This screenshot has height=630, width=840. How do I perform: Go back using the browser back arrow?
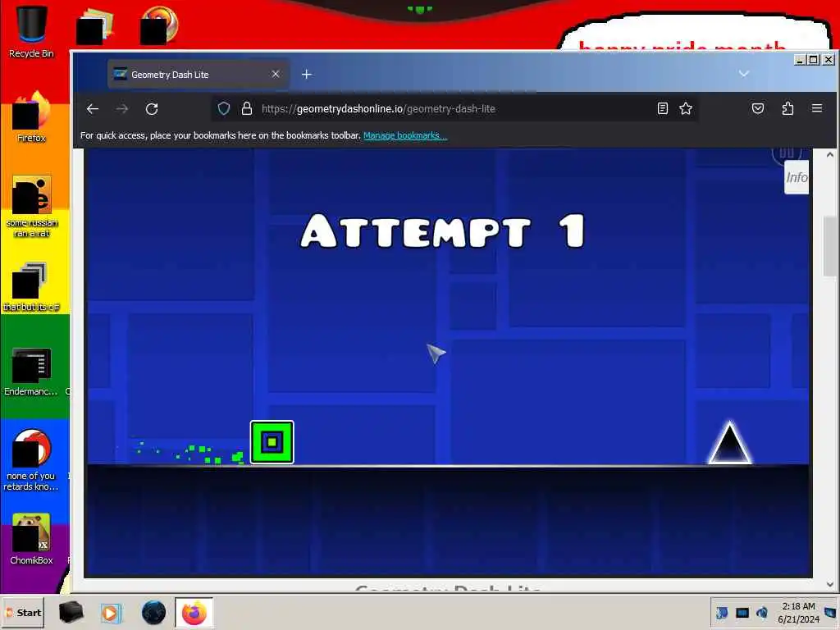93,109
